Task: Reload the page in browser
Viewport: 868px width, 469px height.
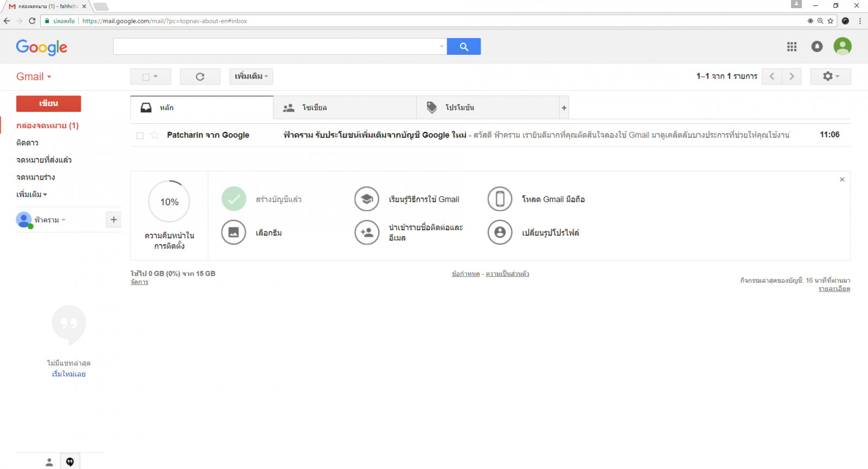Action: (32, 21)
